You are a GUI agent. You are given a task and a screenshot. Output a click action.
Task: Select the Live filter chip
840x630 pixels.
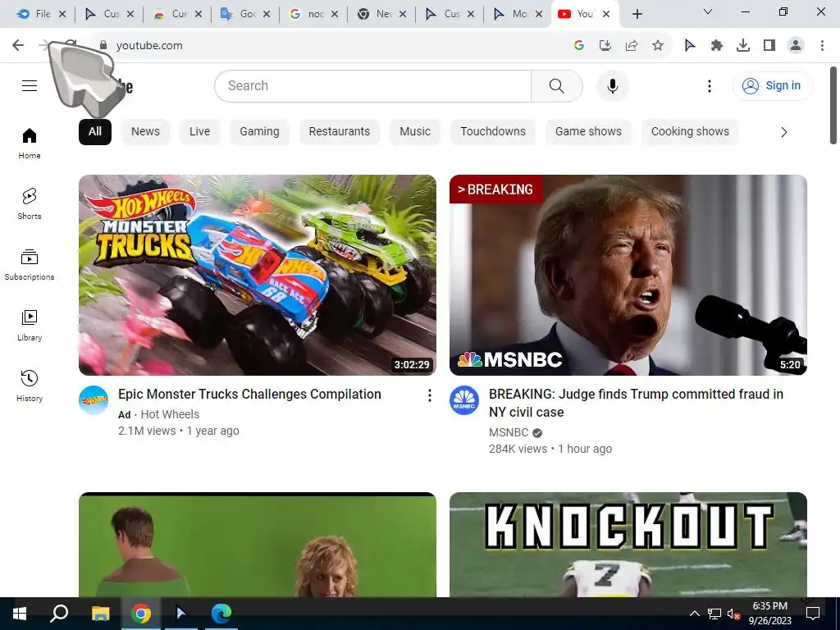pyautogui.click(x=199, y=132)
